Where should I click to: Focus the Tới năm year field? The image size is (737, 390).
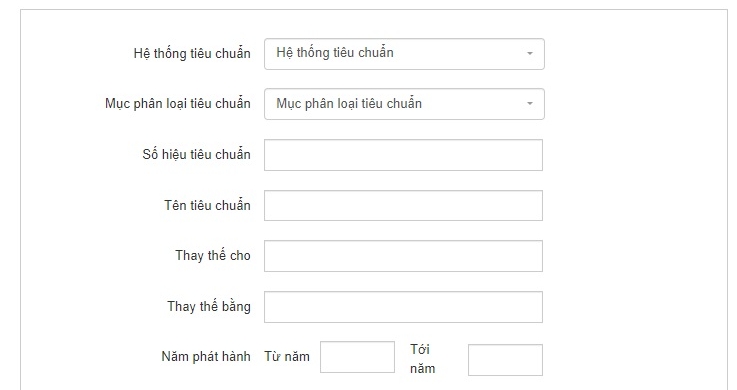(x=505, y=360)
